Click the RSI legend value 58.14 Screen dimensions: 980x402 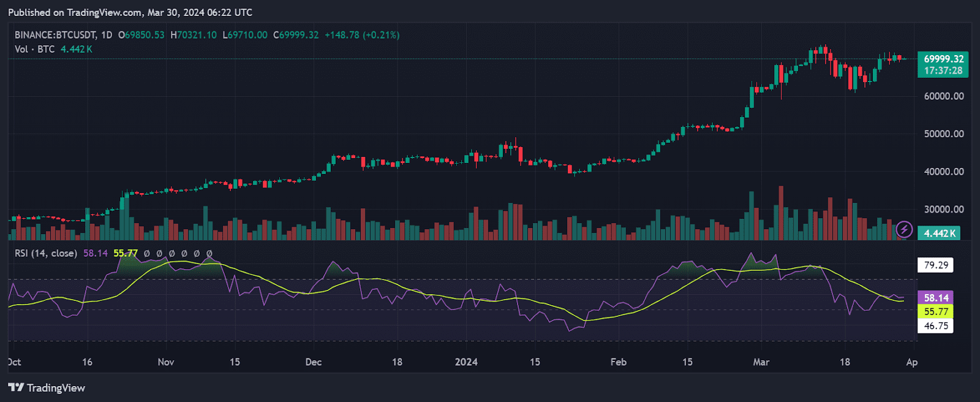[x=96, y=253]
